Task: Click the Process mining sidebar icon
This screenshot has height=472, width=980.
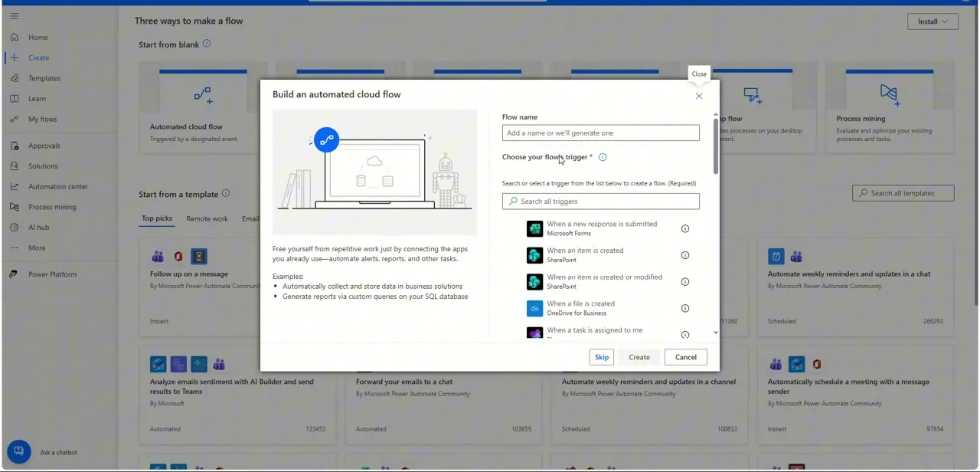Action: pos(14,207)
